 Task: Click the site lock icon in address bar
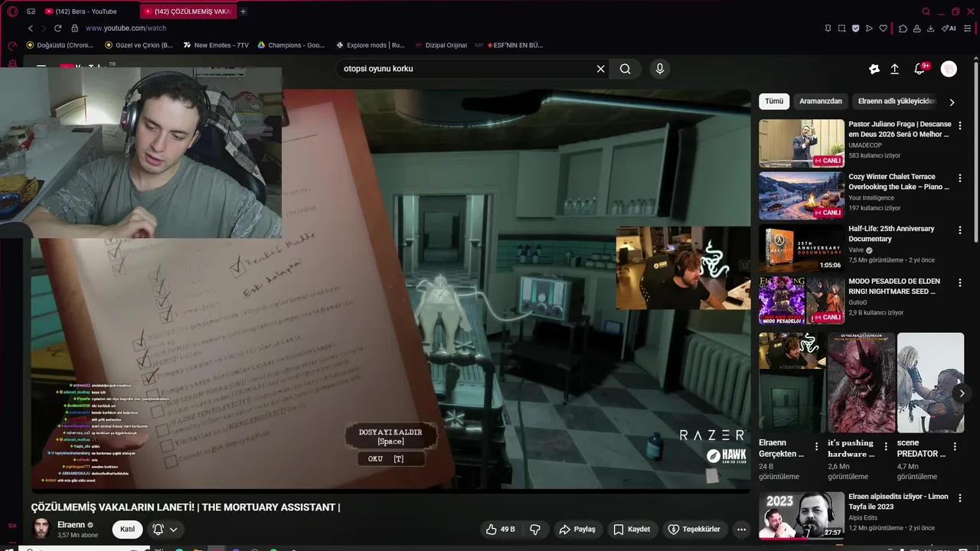(74, 28)
